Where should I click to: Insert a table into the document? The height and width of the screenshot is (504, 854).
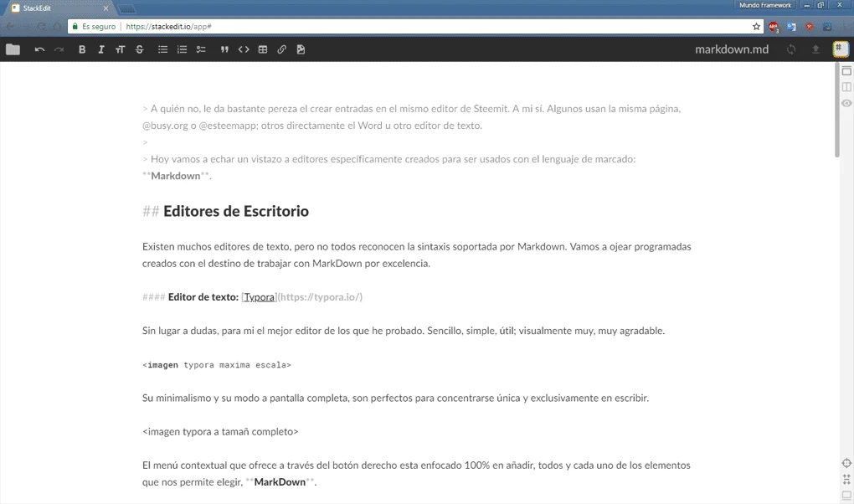point(261,49)
